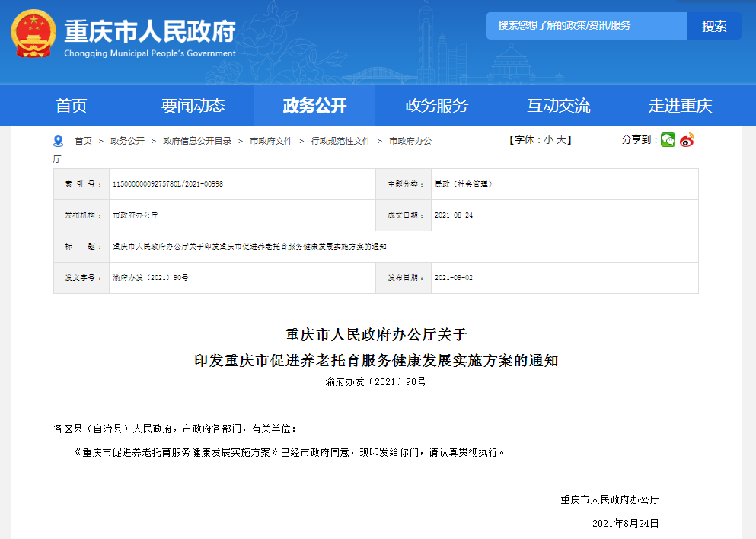The height and width of the screenshot is (539, 756).
Task: Go to the 政务服务 navigation tab
Action: coord(436,106)
